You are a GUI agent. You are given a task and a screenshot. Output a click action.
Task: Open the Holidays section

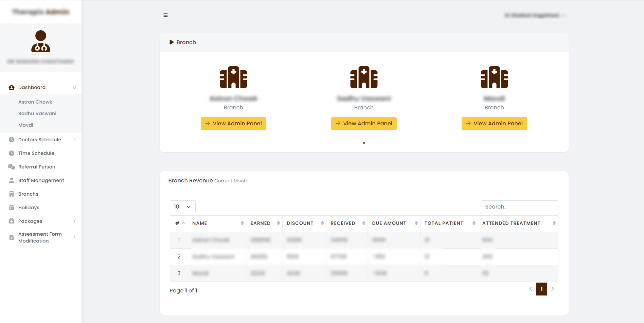[29, 208]
